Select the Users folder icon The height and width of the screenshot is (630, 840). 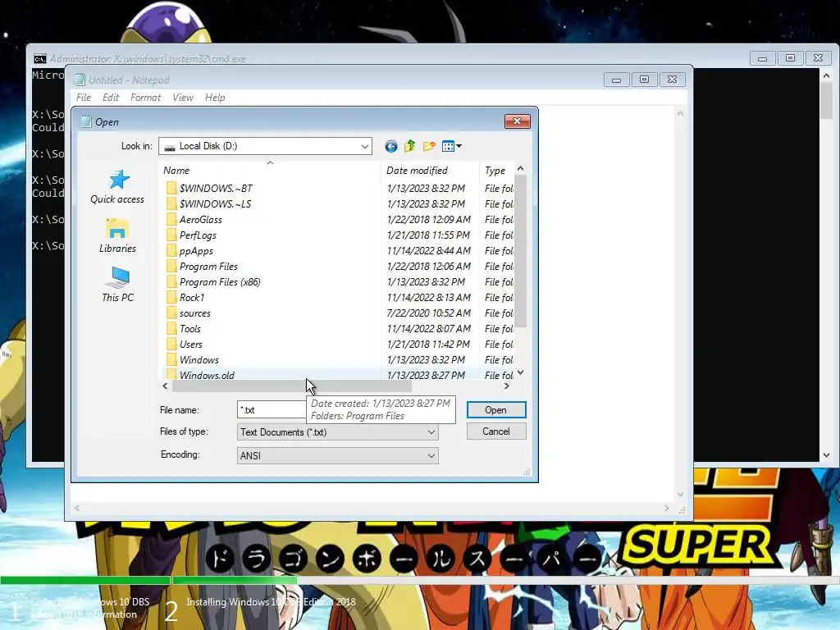(x=171, y=344)
